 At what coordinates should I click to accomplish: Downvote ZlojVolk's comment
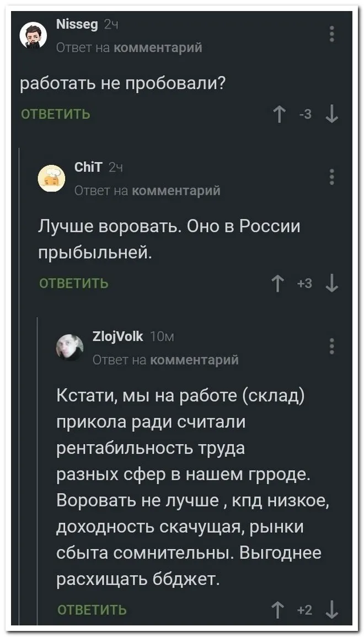point(331,609)
